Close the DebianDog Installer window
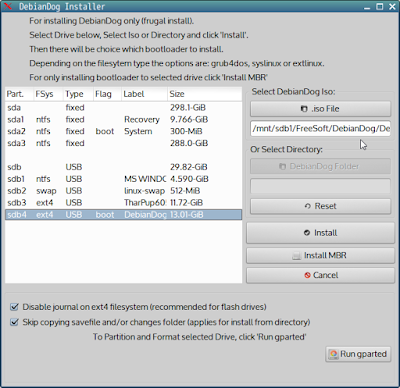 [x=392, y=6]
